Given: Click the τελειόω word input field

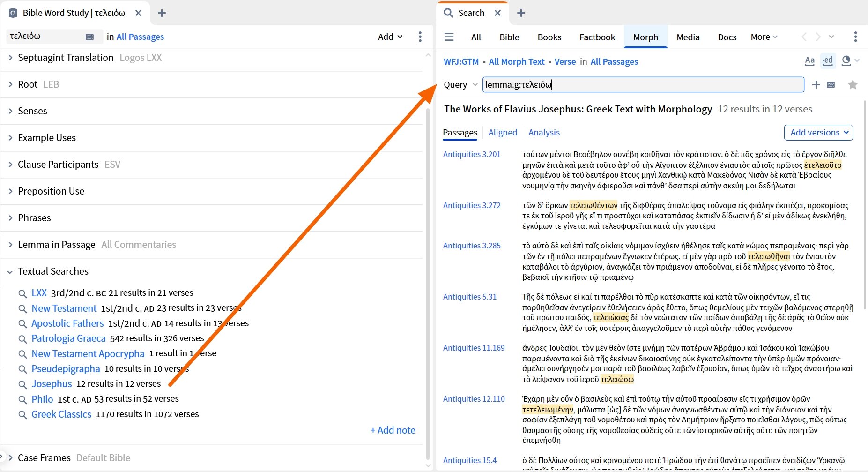Looking at the screenshot, I should click(45, 36).
